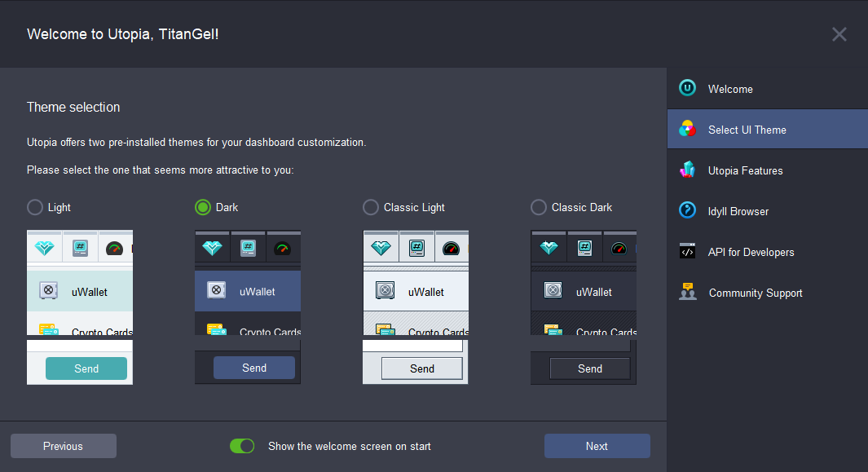This screenshot has width=868, height=472.
Task: Click the 'Welcome to Utopia, TitanGel!' title
Action: click(x=123, y=34)
